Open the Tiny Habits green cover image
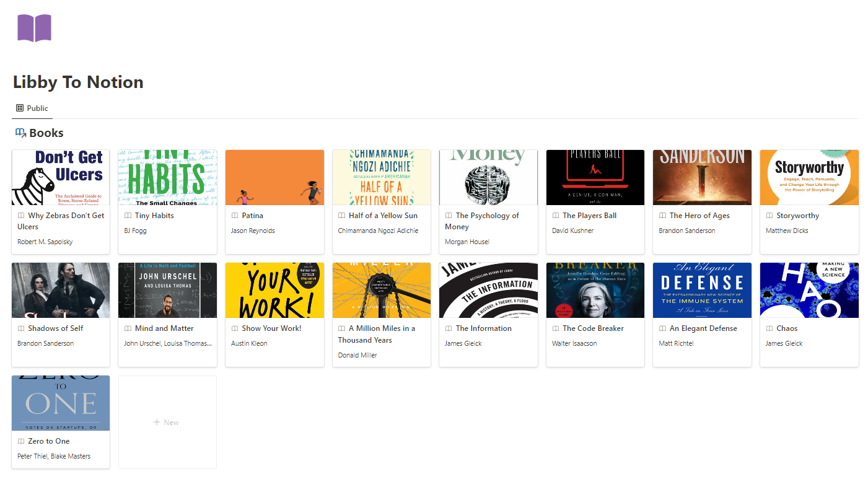 [167, 177]
